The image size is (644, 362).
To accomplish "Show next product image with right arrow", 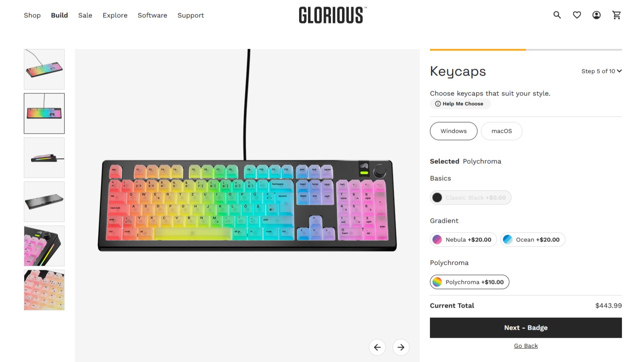I will (401, 347).
